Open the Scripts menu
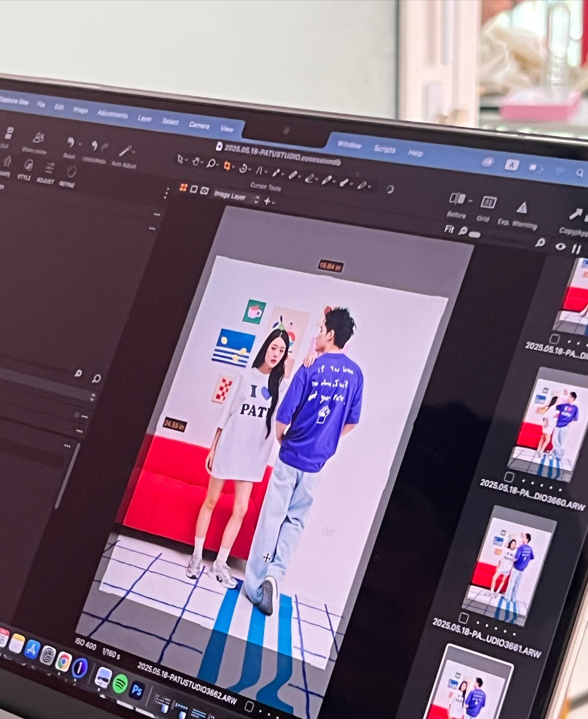 [x=385, y=149]
